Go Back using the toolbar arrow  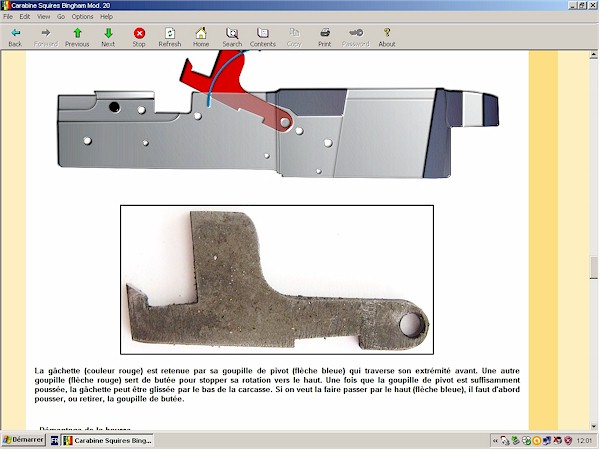coord(15,37)
